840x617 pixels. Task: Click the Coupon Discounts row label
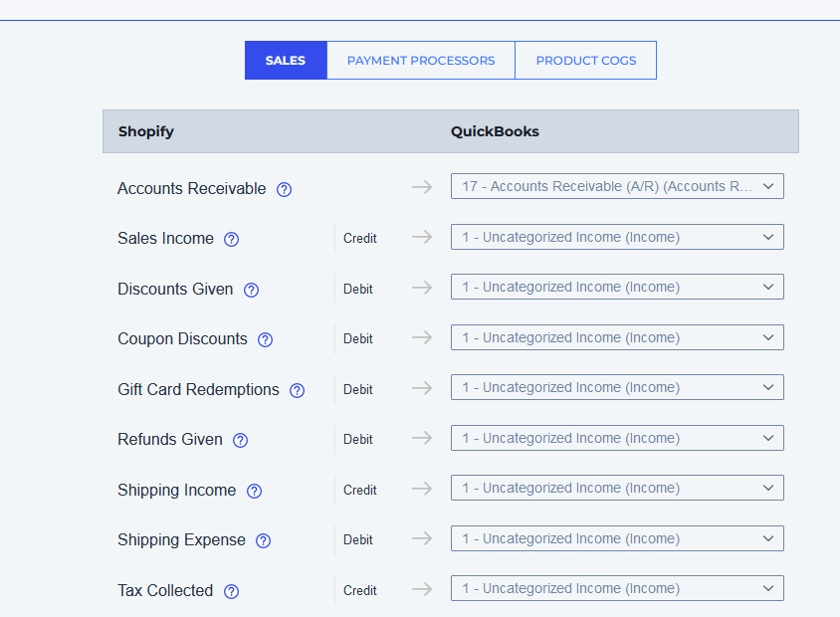tap(183, 339)
